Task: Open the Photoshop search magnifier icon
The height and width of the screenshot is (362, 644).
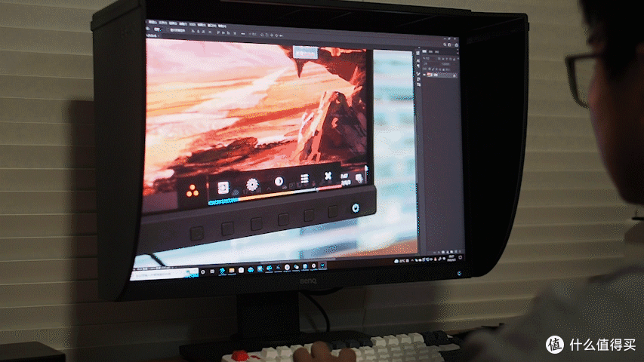Action: 445,44
